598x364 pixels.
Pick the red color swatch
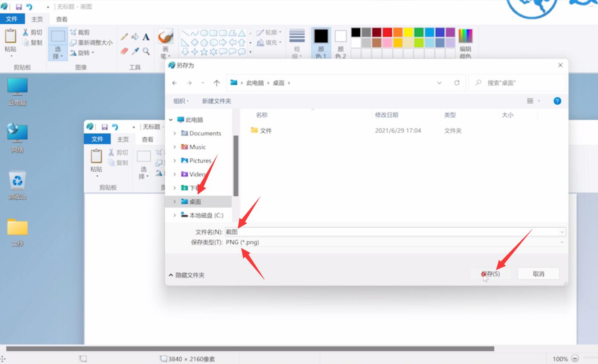coord(387,32)
